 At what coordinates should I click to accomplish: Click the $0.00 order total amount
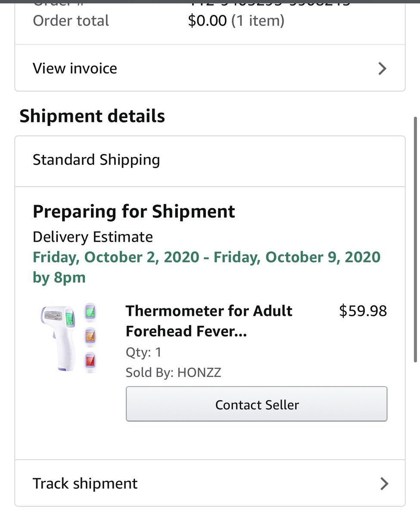tap(207, 21)
